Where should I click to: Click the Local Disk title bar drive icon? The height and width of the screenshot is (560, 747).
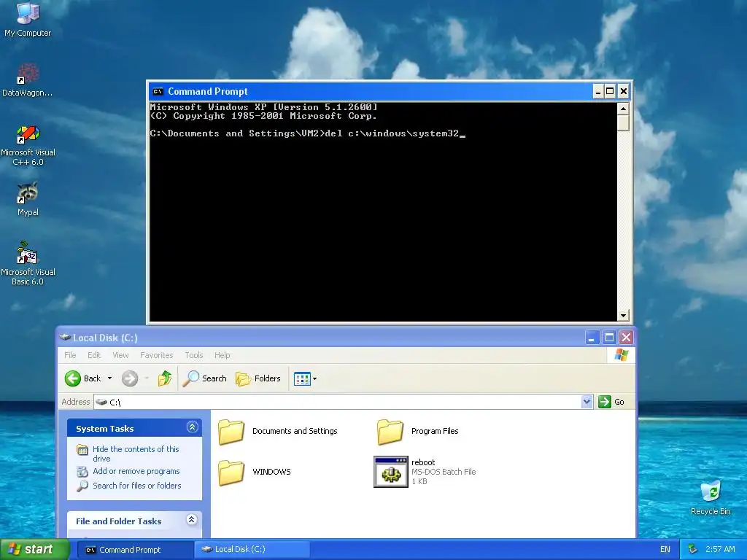[65, 337]
